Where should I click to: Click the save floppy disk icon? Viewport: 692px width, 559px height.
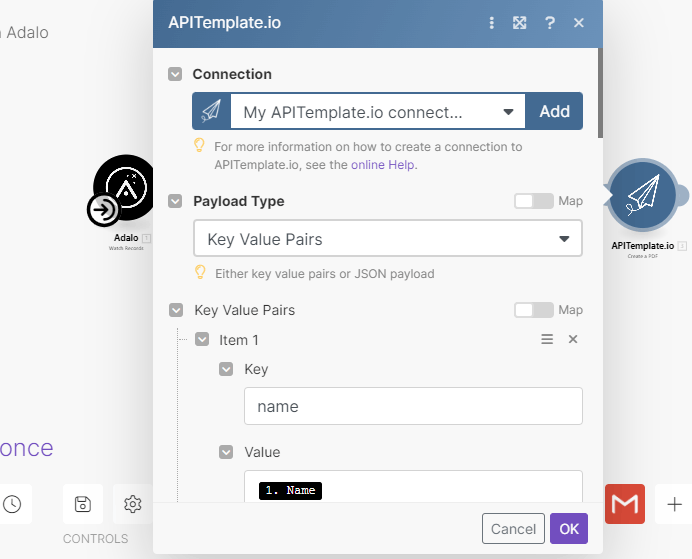[83, 504]
